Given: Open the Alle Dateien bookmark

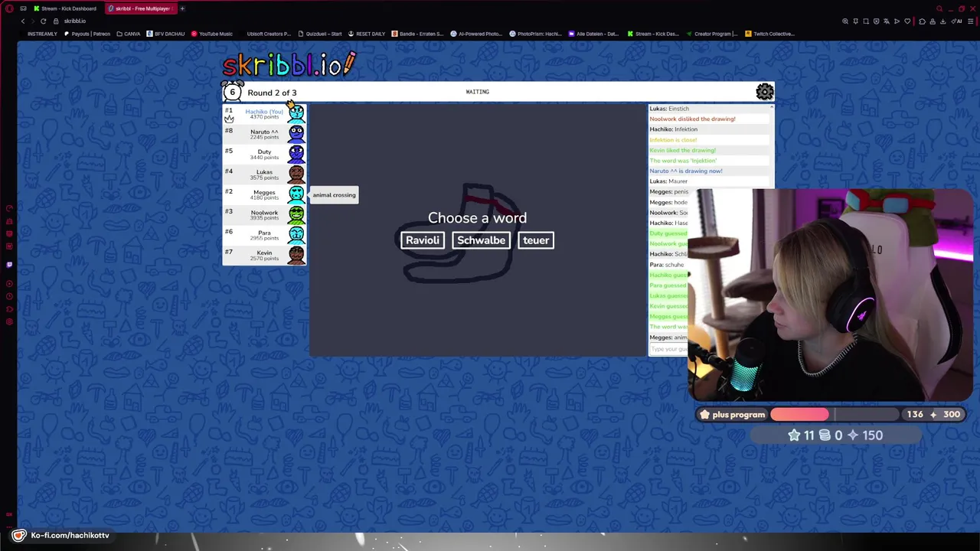Looking at the screenshot, I should coord(593,34).
